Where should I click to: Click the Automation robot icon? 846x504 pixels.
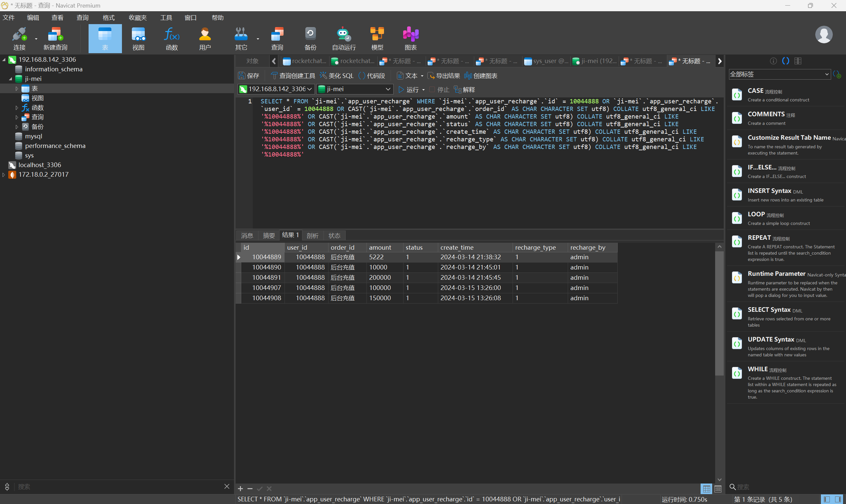tap(343, 34)
